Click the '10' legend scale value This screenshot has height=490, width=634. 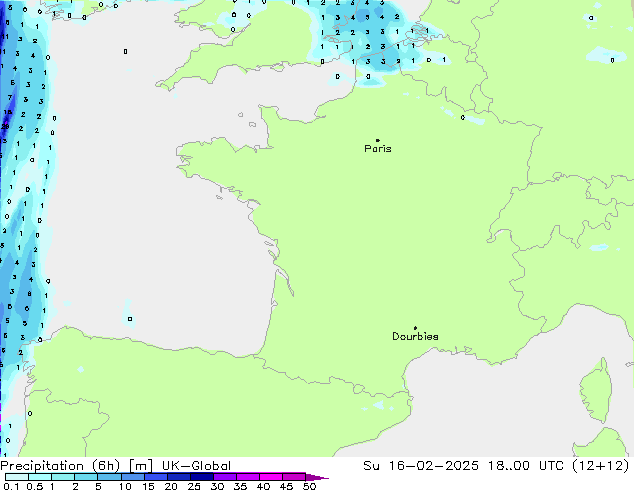[x=125, y=486]
